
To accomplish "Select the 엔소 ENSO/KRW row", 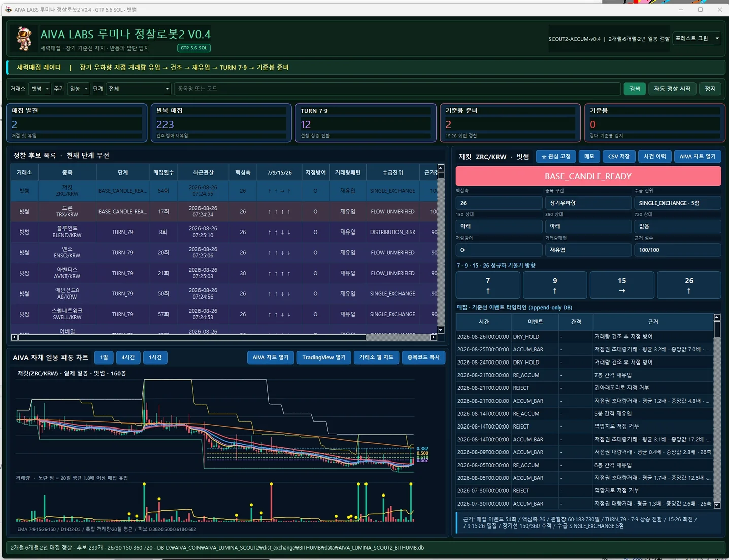I will pyautogui.click(x=223, y=252).
